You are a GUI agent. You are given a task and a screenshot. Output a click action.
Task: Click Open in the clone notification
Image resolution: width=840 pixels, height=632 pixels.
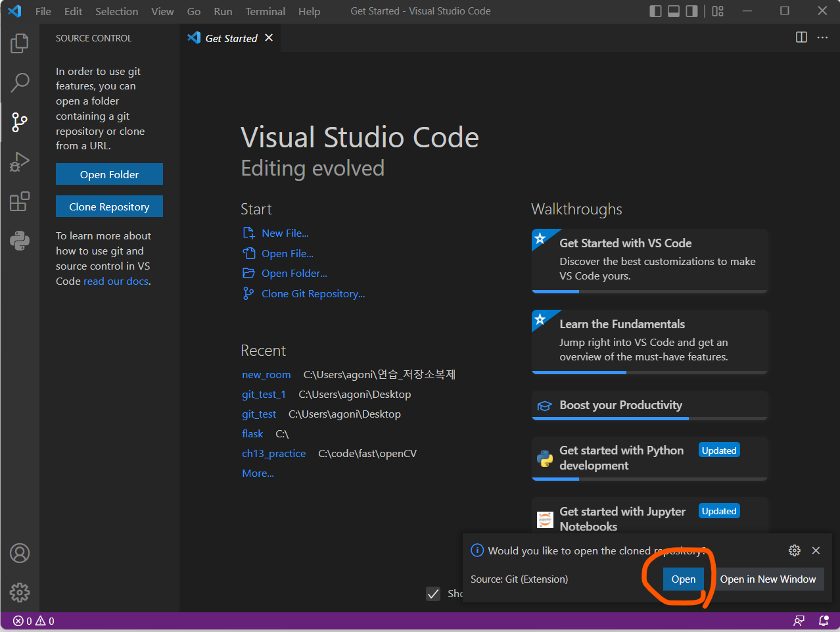(683, 579)
